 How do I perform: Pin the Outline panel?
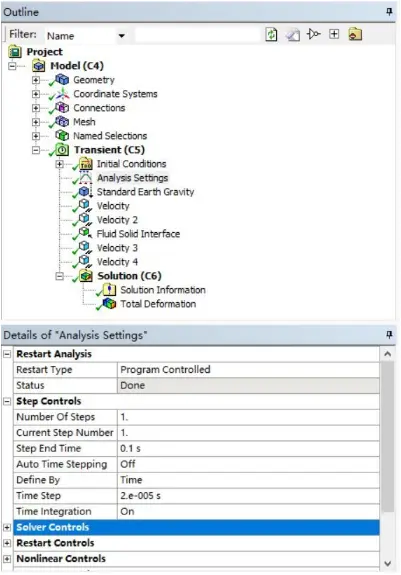pos(389,12)
